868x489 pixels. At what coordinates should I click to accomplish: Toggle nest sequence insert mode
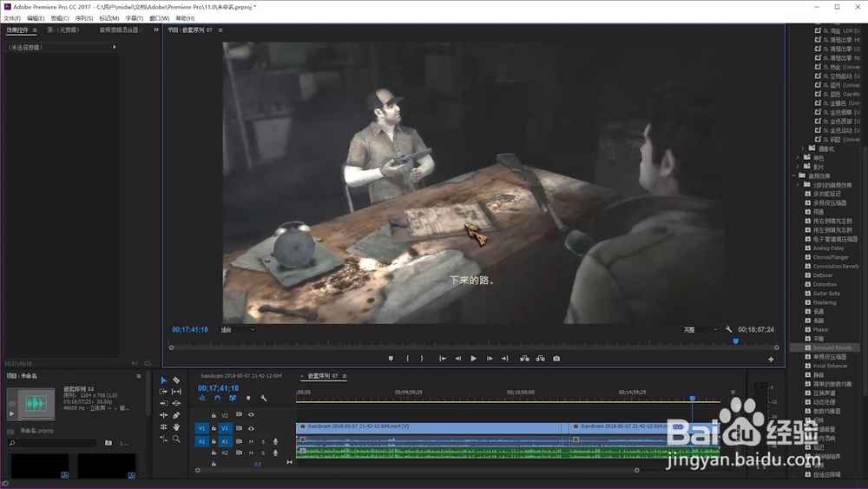[x=202, y=398]
